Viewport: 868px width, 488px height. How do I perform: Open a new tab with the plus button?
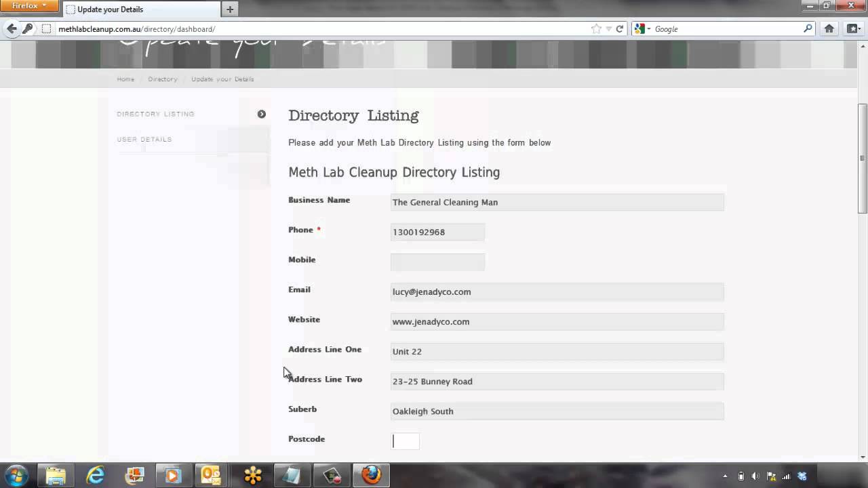coord(230,9)
